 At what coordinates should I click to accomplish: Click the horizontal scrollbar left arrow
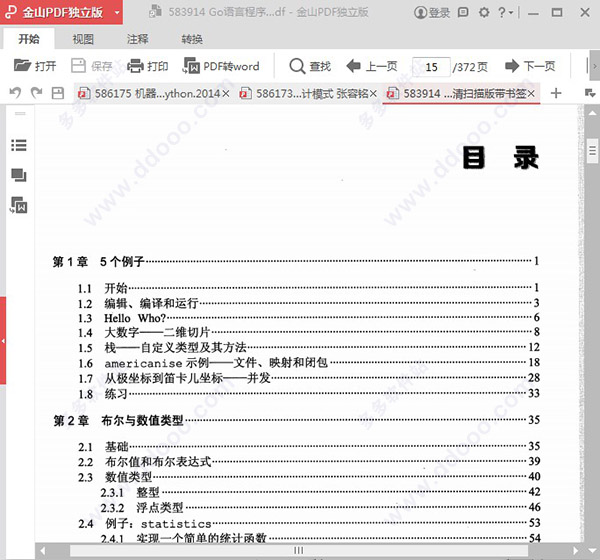[42, 550]
